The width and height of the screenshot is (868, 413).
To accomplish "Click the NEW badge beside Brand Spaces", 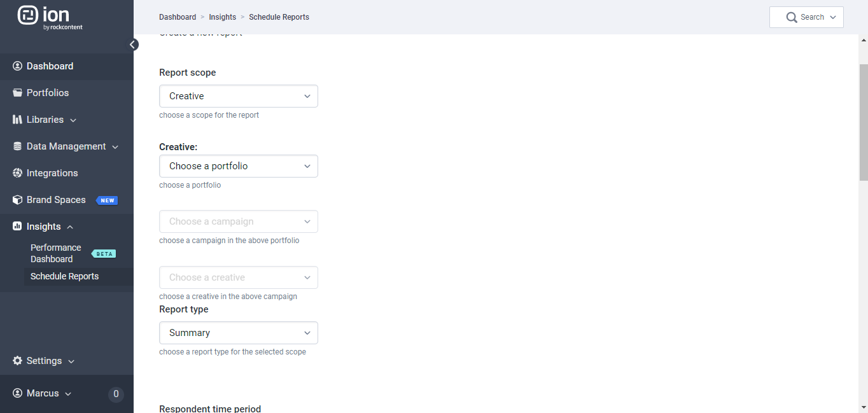I will tap(107, 200).
